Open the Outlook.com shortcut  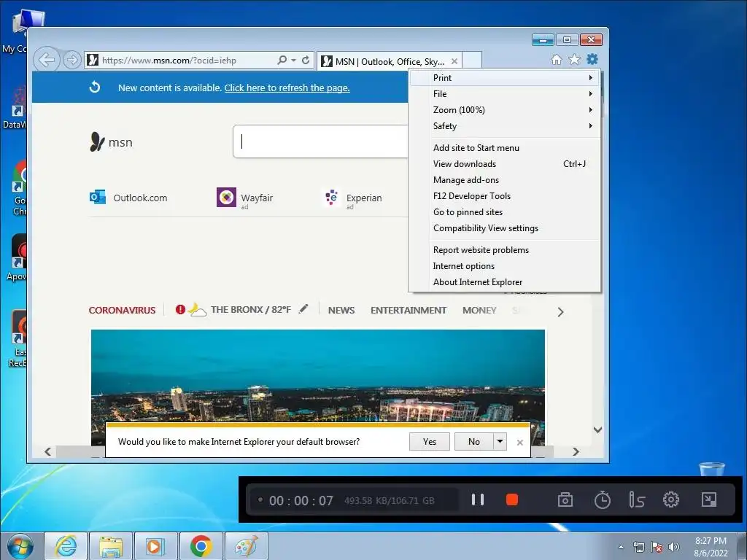[x=128, y=198]
